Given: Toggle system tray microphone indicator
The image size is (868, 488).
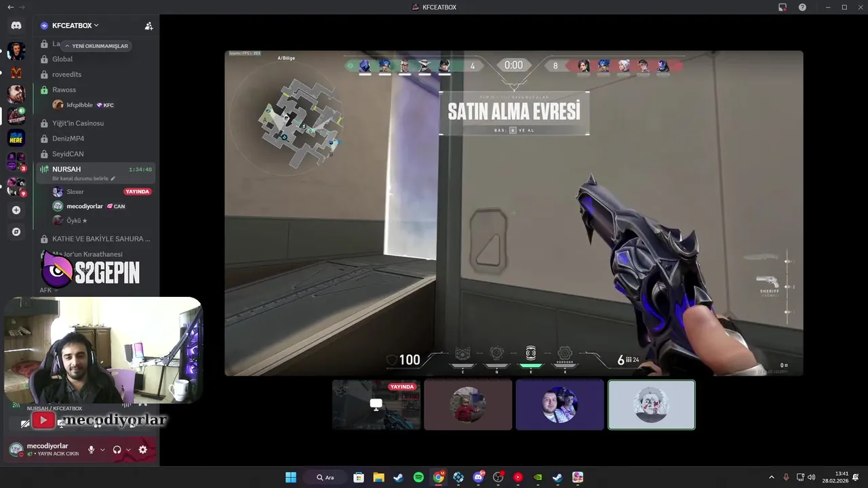Looking at the screenshot, I should click(x=786, y=477).
